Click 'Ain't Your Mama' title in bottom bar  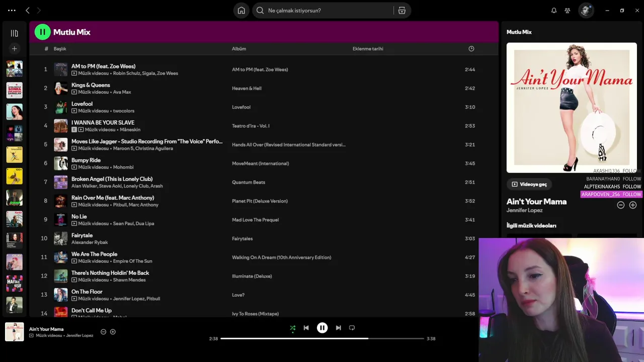[46, 329]
